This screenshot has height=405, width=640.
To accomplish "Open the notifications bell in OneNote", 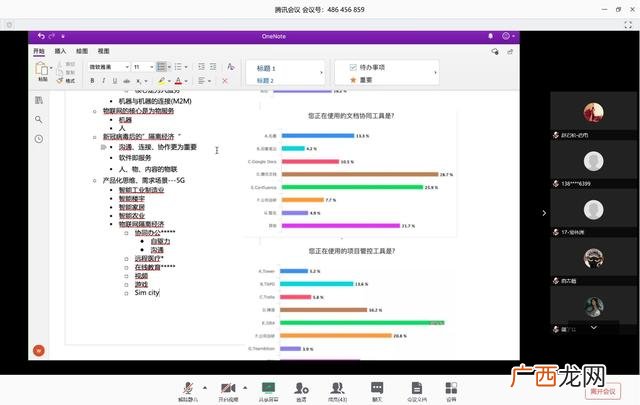I will (490, 36).
